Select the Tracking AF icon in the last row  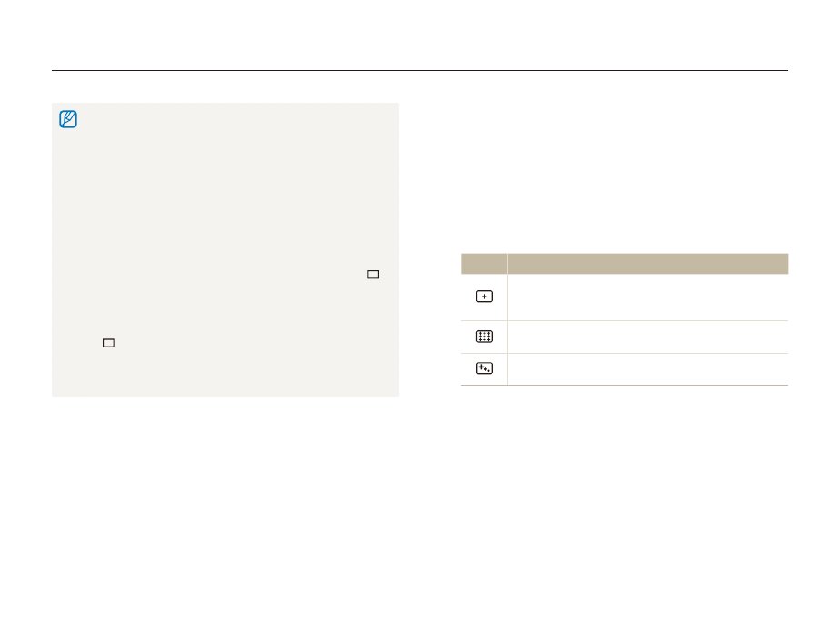[x=485, y=369]
